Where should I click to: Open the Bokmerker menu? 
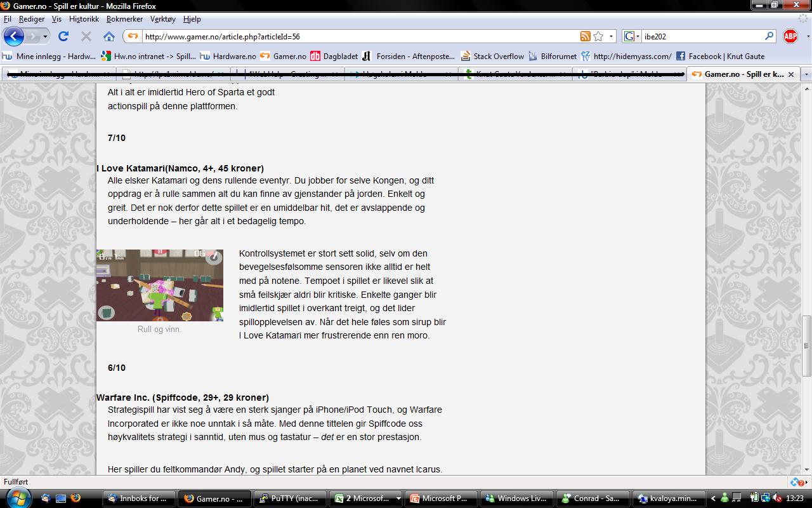point(124,19)
